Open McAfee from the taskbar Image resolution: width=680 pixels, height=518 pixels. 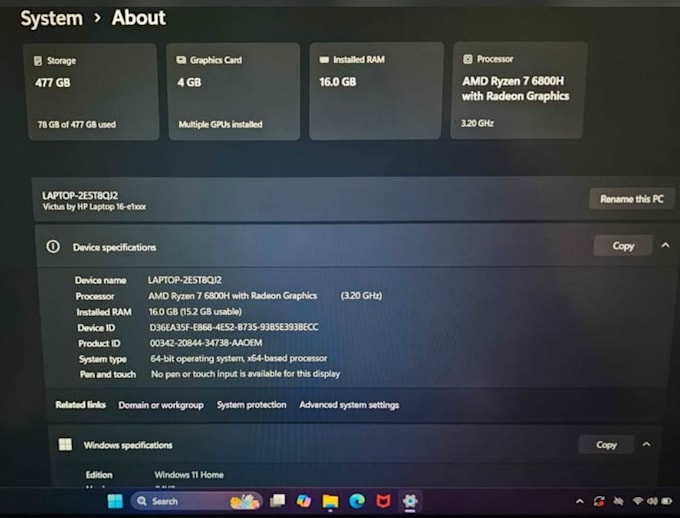pyautogui.click(x=383, y=502)
